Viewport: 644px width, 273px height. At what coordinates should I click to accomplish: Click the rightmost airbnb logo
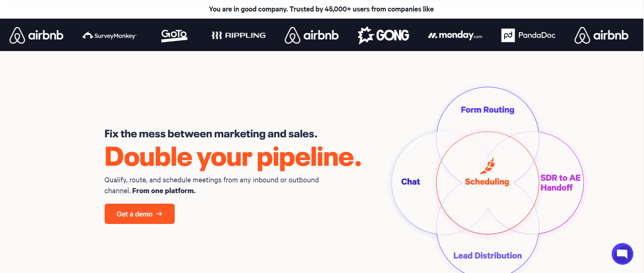(x=601, y=35)
